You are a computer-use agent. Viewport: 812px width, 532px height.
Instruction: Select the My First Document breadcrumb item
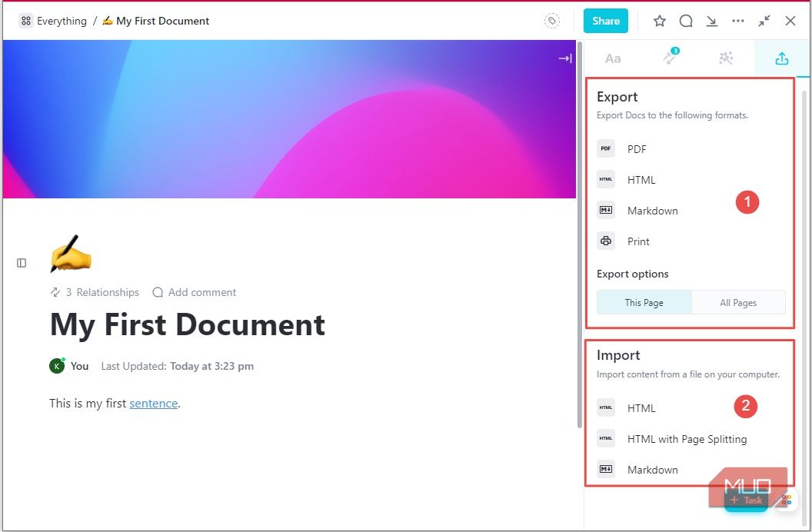point(162,21)
